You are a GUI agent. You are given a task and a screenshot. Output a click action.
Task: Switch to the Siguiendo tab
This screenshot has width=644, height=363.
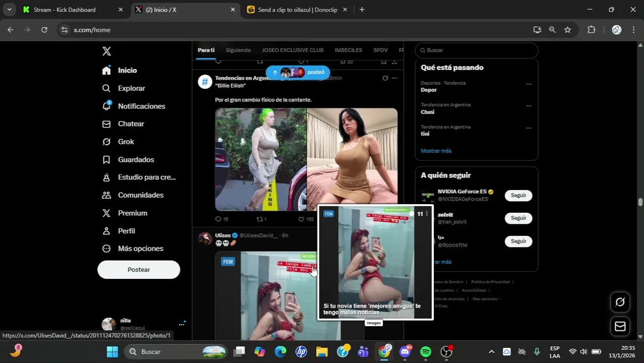pyautogui.click(x=238, y=50)
